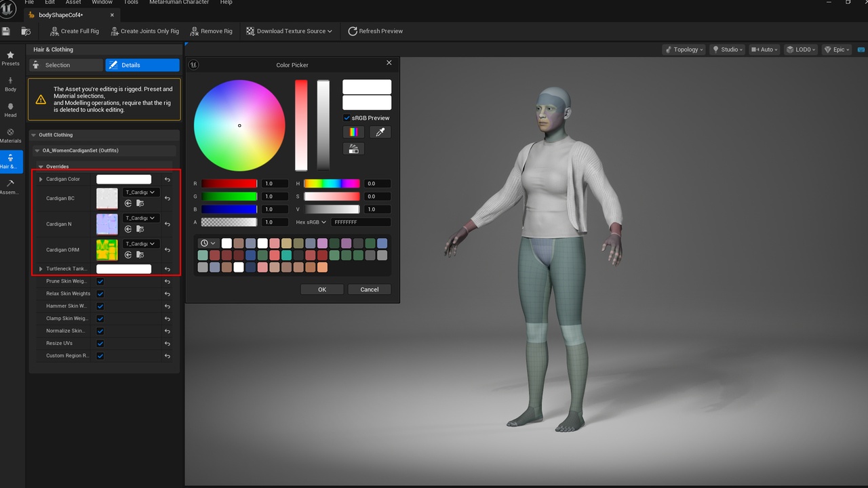Image resolution: width=868 pixels, height=488 pixels.
Task: Collapse the Overrides section
Action: click(x=41, y=167)
